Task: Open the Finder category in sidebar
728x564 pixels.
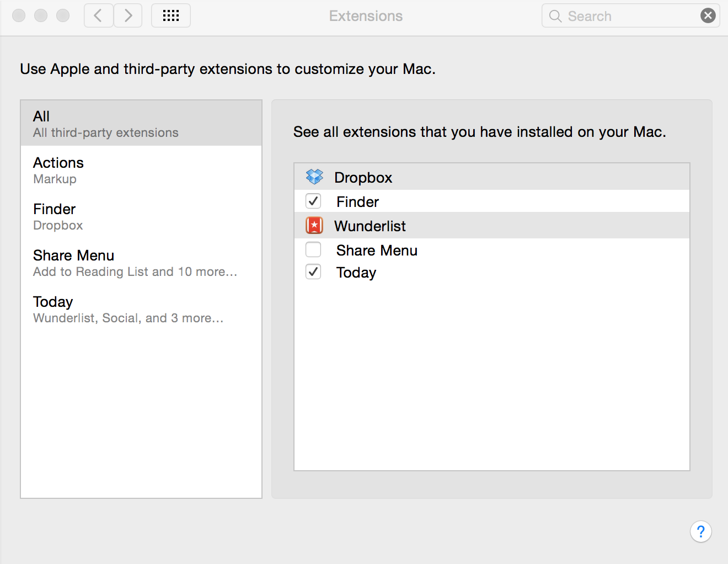Action: [x=141, y=216]
